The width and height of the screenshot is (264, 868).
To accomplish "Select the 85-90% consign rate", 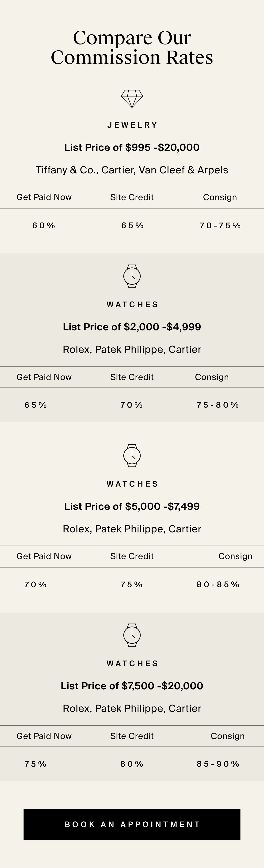I will coord(218,764).
